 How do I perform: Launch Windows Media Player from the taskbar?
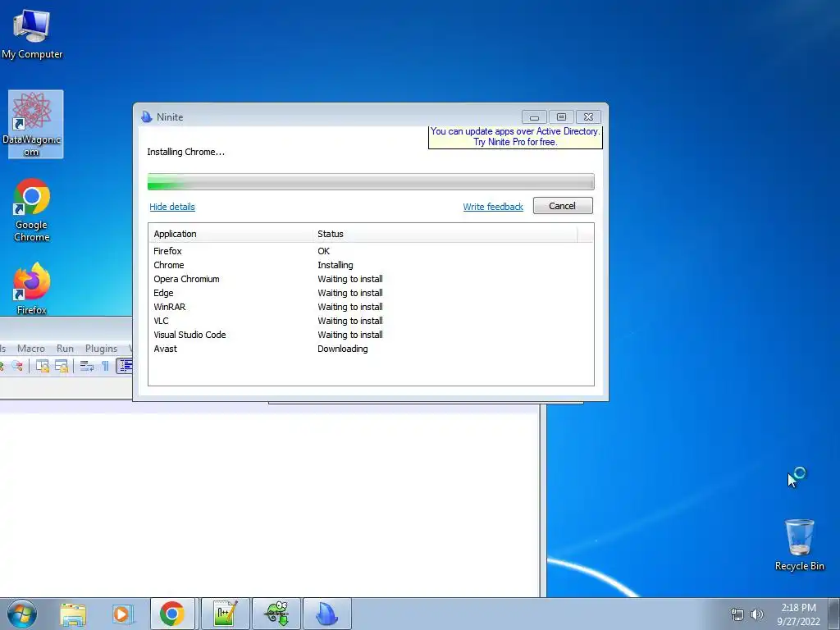pyautogui.click(x=121, y=614)
